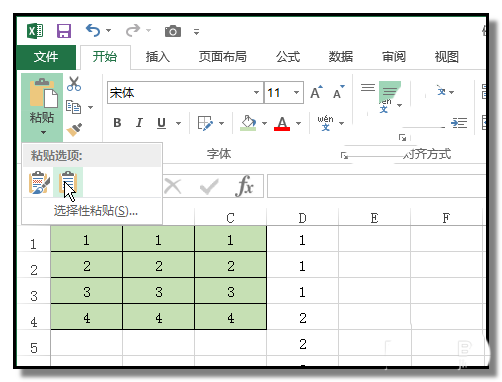Confirm the formula bar entry (checkmark)

pos(209,187)
